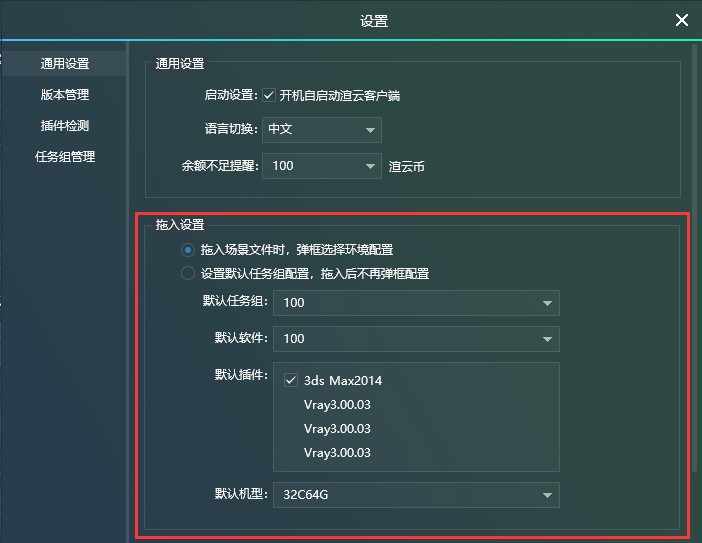
Task: Toggle the 3ds Max2014 plugin checkbox
Action: point(291,381)
